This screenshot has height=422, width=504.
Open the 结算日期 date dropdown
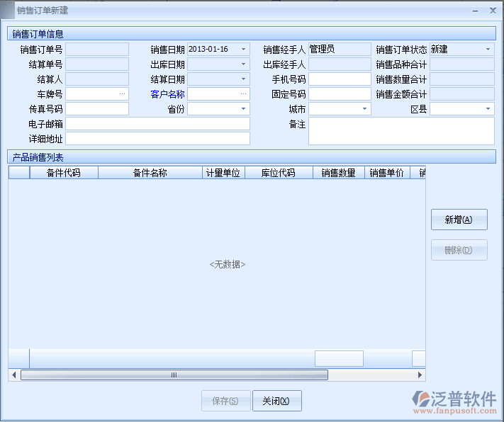pyautogui.click(x=243, y=79)
